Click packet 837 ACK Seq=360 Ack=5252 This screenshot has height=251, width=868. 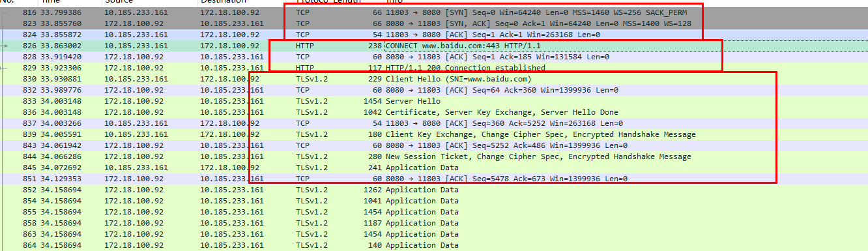[434, 123]
